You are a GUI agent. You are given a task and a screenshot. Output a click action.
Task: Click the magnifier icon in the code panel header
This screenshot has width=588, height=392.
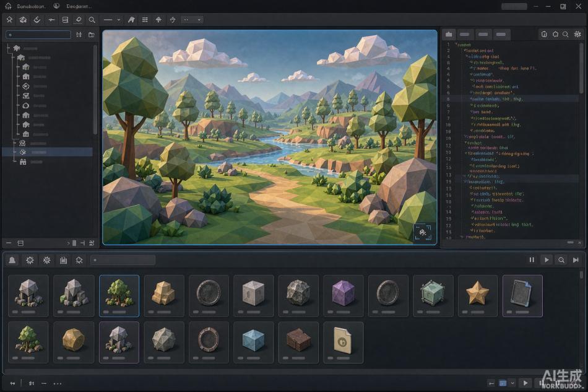[x=566, y=34]
